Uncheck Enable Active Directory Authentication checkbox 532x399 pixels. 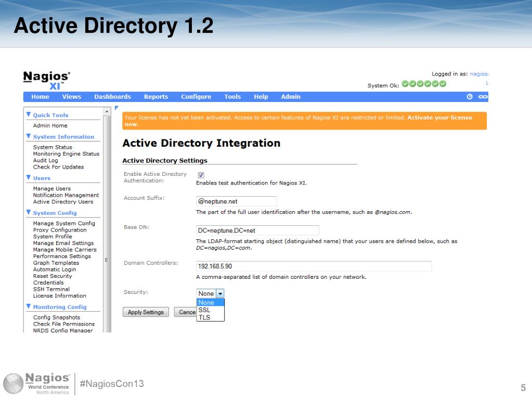201,175
